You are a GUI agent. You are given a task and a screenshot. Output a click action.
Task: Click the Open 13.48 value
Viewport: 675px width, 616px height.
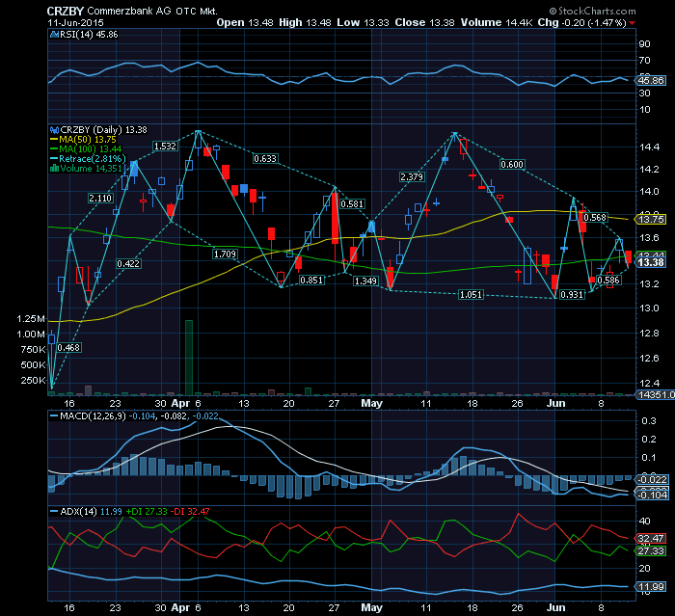(x=245, y=23)
